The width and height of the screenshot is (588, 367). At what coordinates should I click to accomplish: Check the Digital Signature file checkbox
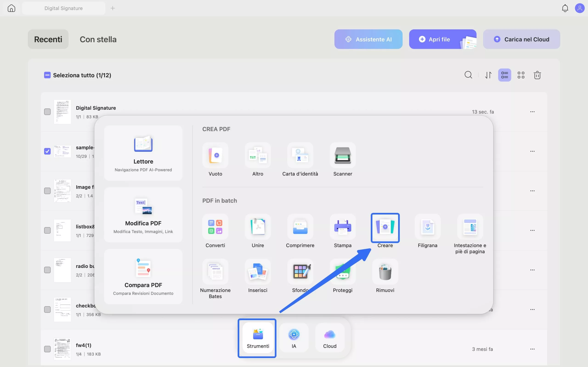47,112
